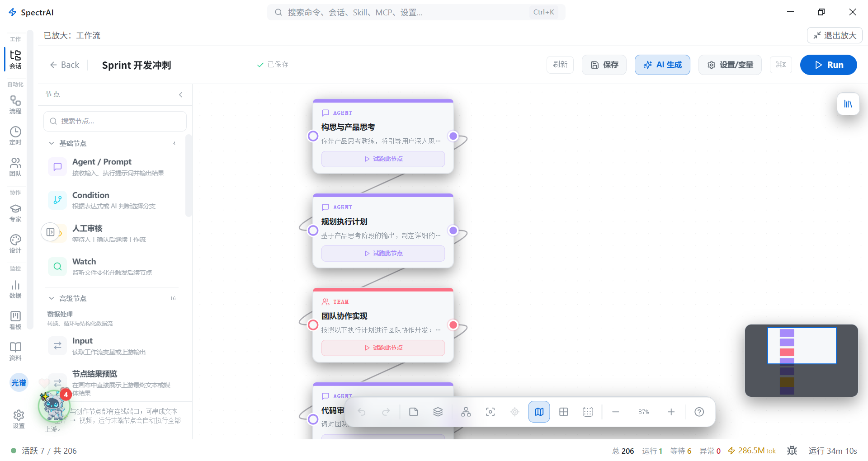
Task: Click zoom in plus button
Action: [671, 412]
